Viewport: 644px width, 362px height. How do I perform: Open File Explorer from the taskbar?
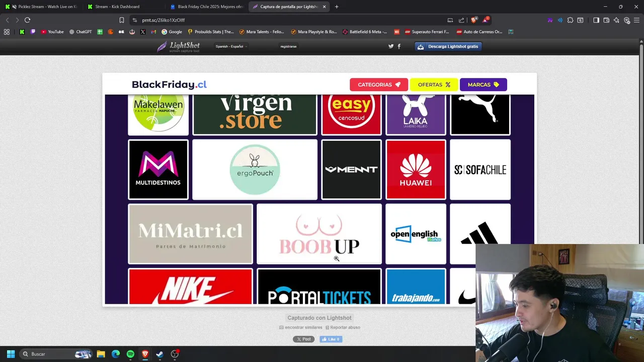101,354
